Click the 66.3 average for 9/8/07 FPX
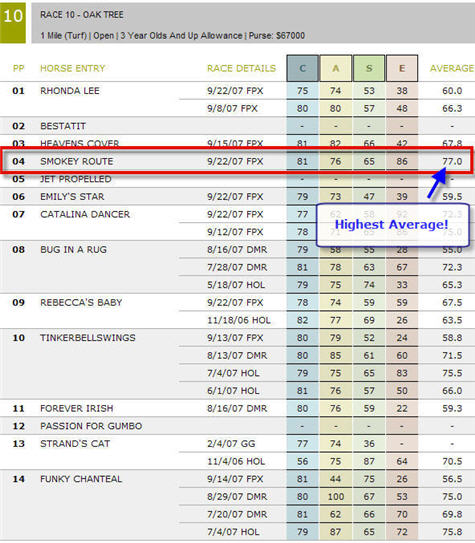Viewport: 475px width, 543px height. (x=452, y=108)
